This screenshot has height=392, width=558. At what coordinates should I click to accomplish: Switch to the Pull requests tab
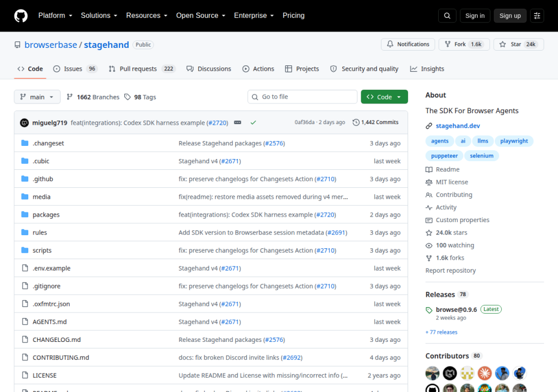[141, 69]
